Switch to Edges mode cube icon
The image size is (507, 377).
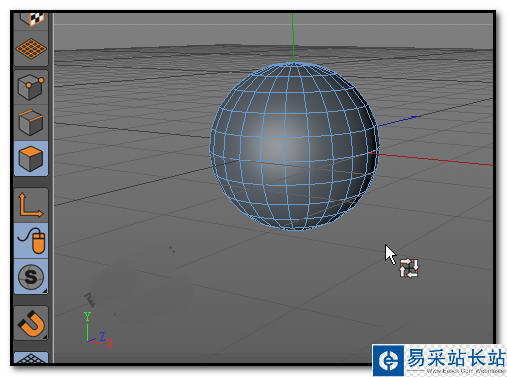[x=31, y=122]
